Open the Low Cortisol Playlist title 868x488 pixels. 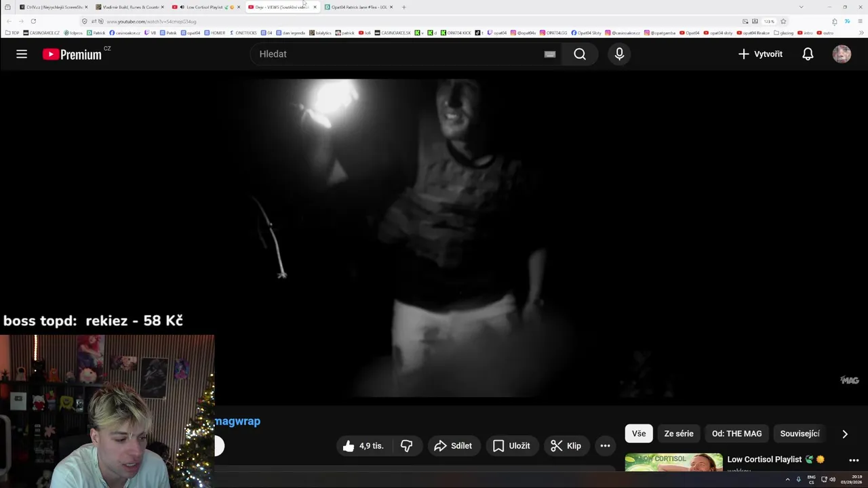tap(775, 460)
